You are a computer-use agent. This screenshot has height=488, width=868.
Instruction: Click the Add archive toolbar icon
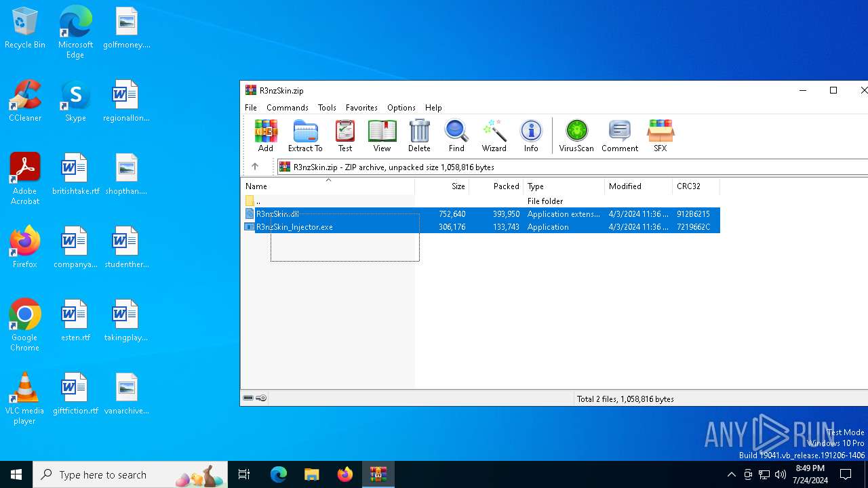coord(266,136)
